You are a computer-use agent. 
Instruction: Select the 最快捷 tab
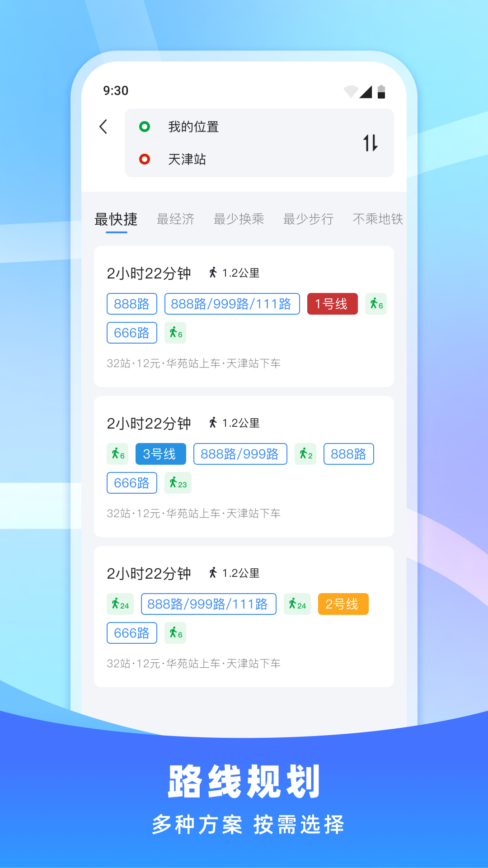point(116,219)
